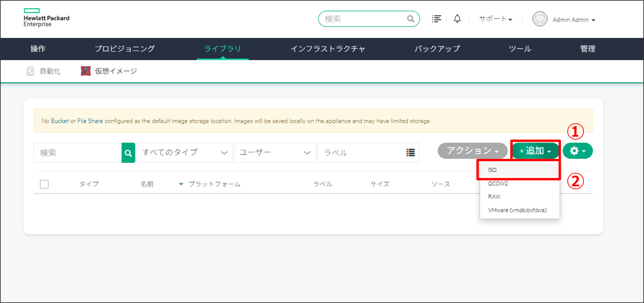Viewport: 644px width, 303px height.
Task: Select ISO from the add menu
Action: pyautogui.click(x=492, y=170)
